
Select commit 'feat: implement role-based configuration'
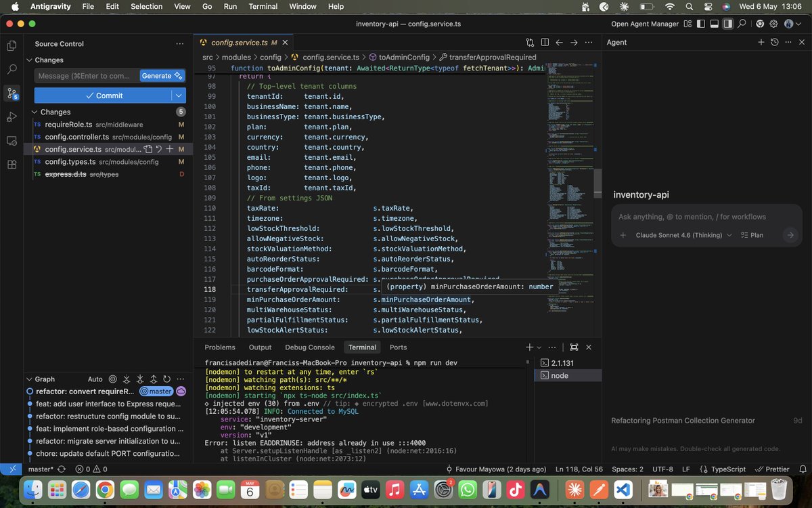pyautogui.click(x=108, y=429)
